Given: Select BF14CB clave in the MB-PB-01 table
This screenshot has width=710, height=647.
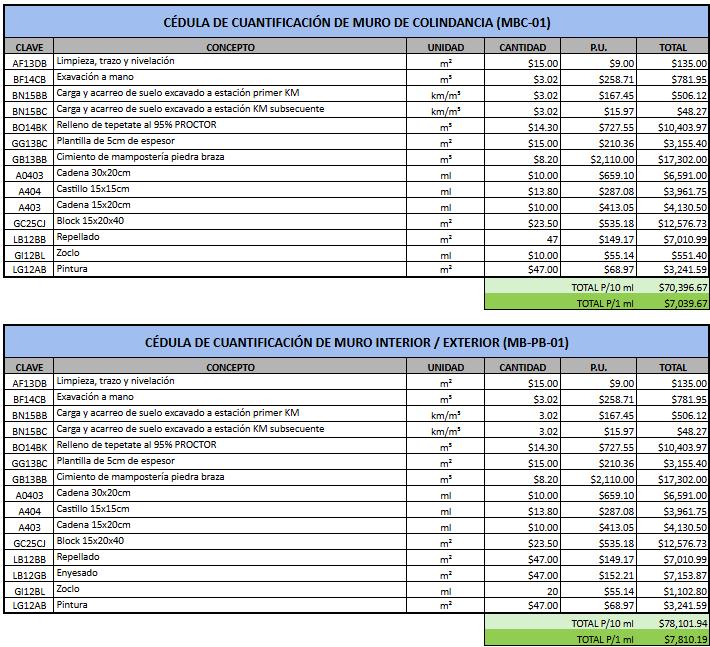Looking at the screenshot, I should pos(29,399).
